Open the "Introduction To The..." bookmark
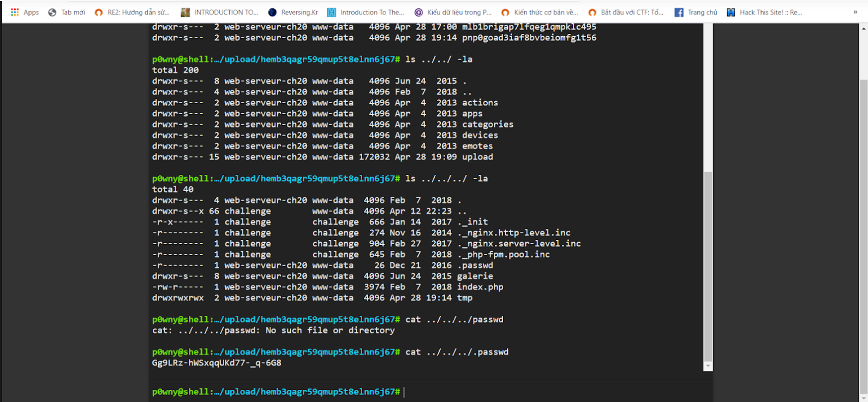This screenshot has width=868, height=402. pyautogui.click(x=366, y=12)
